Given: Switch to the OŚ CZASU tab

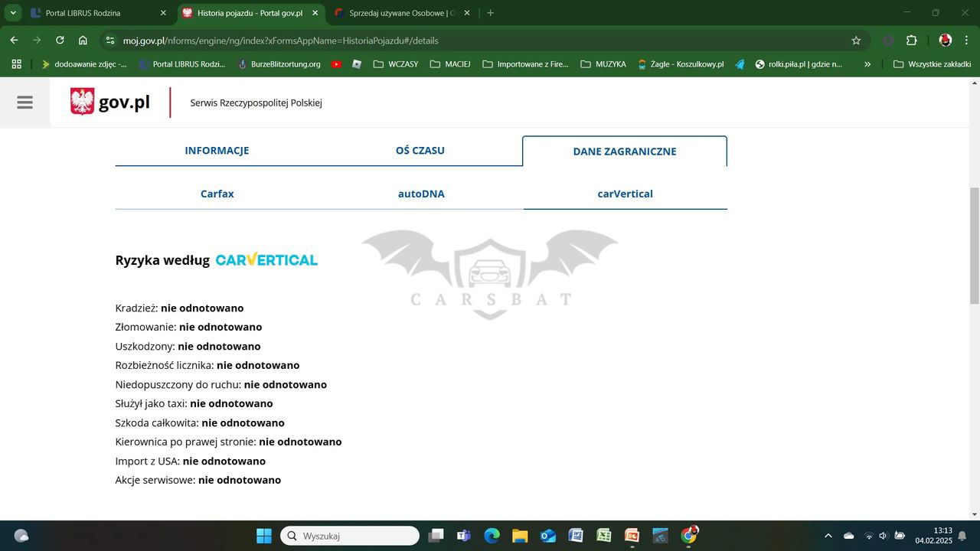Looking at the screenshot, I should click(420, 151).
